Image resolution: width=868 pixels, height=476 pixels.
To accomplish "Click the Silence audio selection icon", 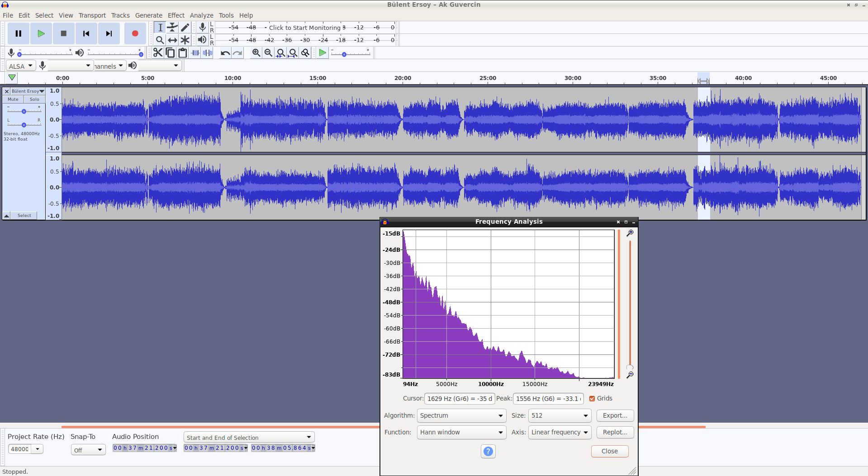I will 208,53.
